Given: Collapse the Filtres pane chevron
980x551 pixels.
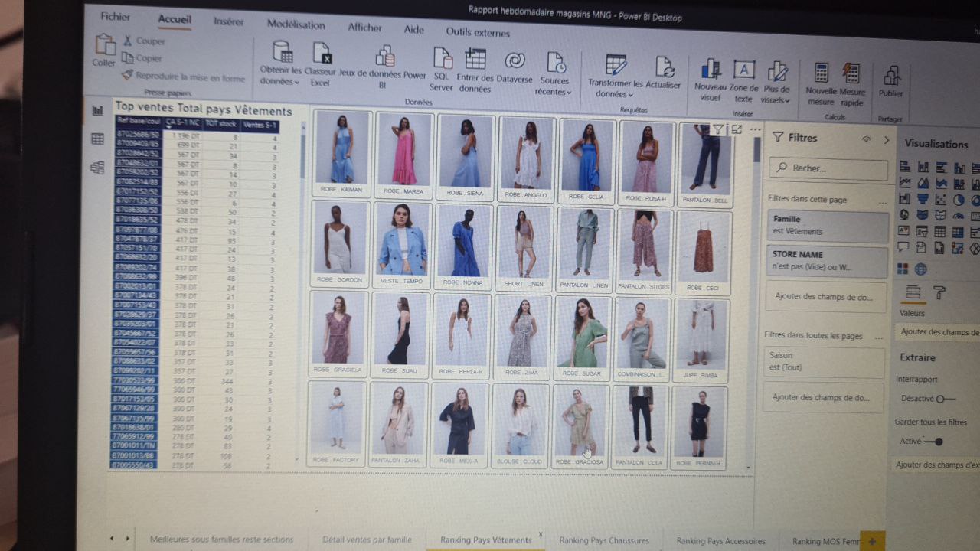Looking at the screenshot, I should tap(887, 140).
